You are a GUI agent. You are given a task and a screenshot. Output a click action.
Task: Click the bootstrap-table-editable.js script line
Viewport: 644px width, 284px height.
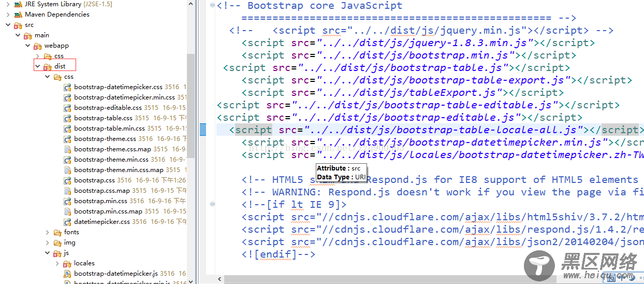[x=418, y=105]
